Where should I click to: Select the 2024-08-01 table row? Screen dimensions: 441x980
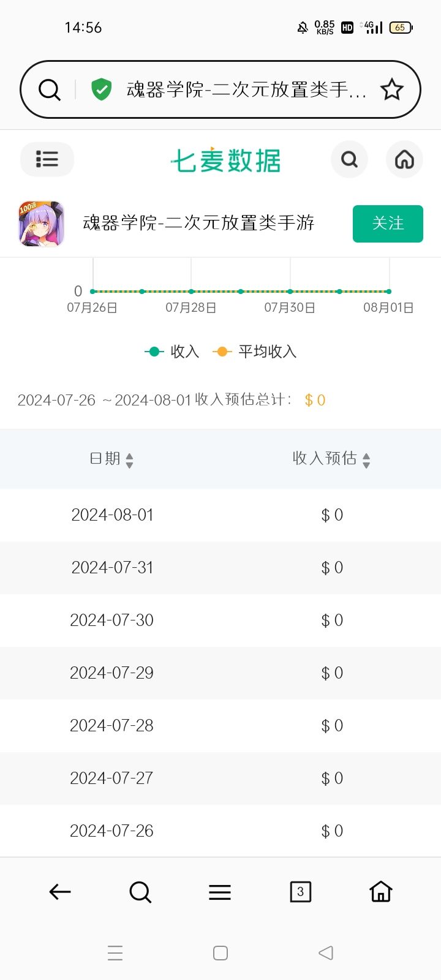[x=221, y=515]
